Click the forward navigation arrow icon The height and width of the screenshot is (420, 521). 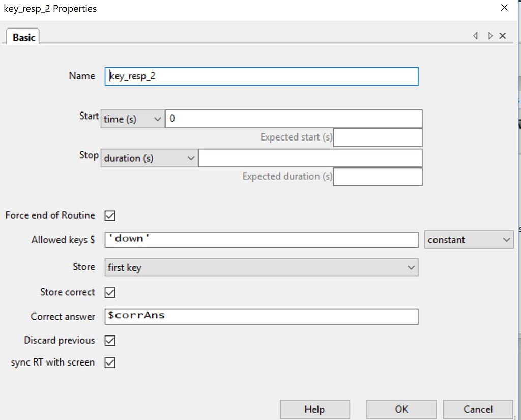[490, 36]
